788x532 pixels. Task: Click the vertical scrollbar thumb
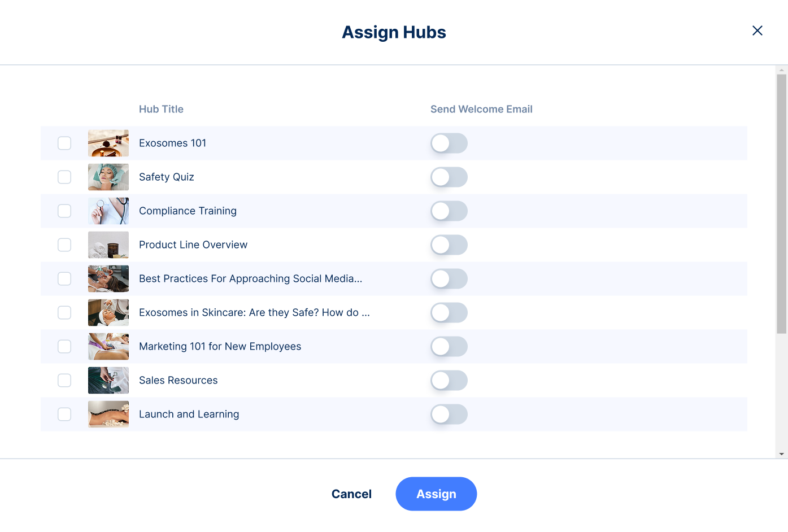pyautogui.click(x=781, y=204)
